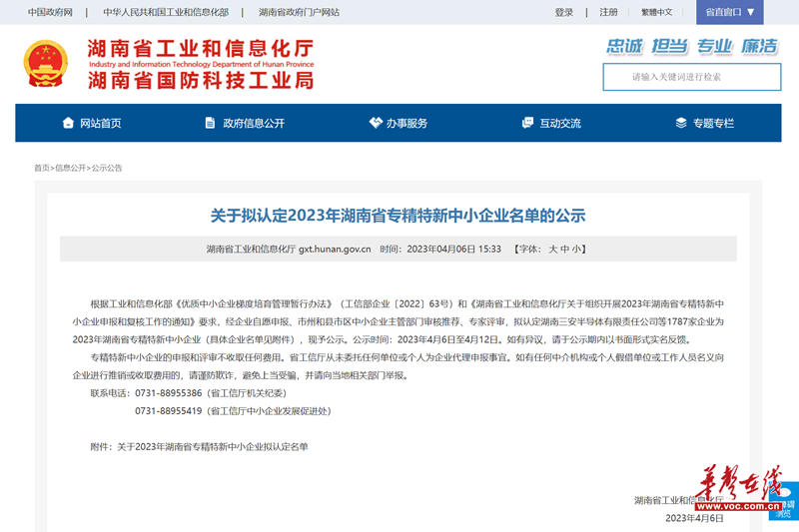Click the 湖南省工业和信息化厅 site title
Viewport: 799px width, 532px height.
(201, 49)
